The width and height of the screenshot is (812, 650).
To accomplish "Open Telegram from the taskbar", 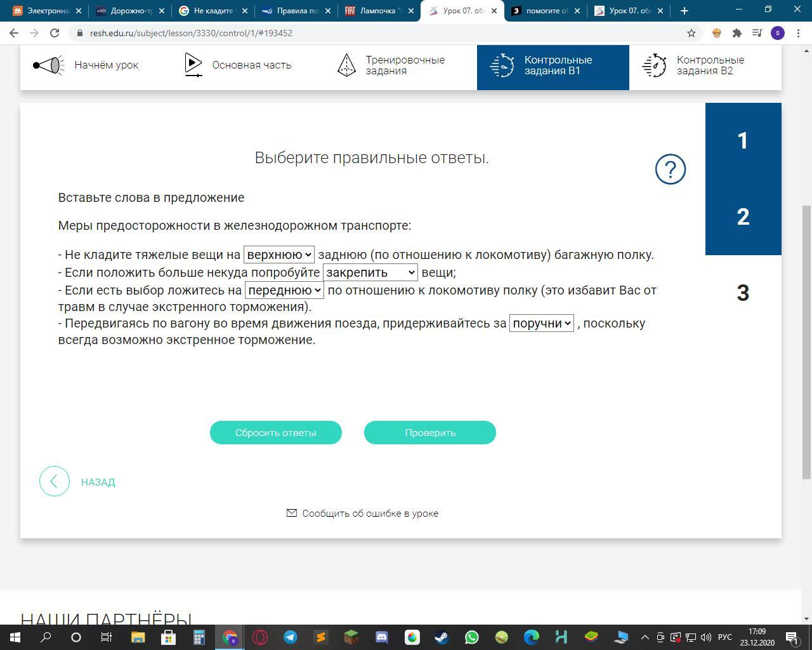I will coord(291,637).
